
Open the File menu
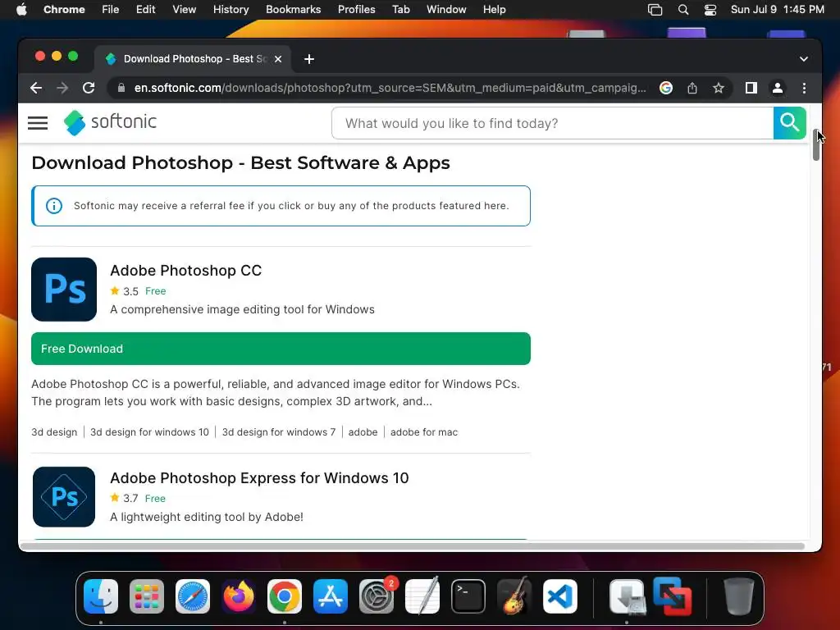click(x=111, y=9)
